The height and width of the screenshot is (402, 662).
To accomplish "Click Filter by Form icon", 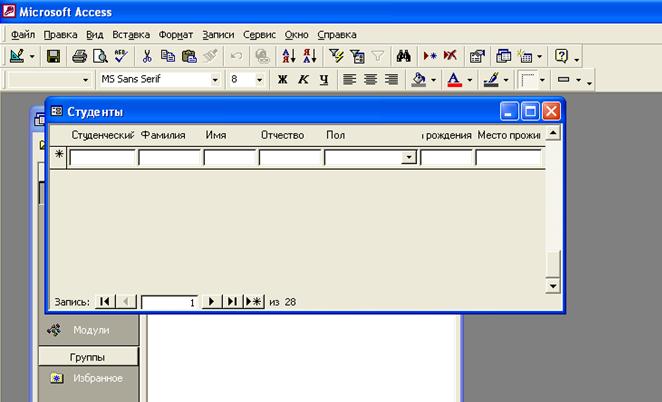I will (357, 56).
